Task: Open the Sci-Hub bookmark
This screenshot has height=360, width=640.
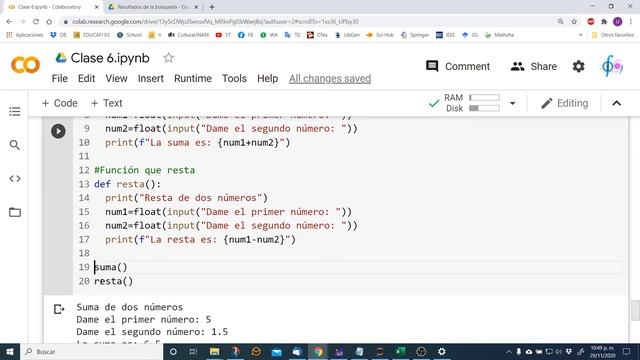Action: click(x=380, y=35)
